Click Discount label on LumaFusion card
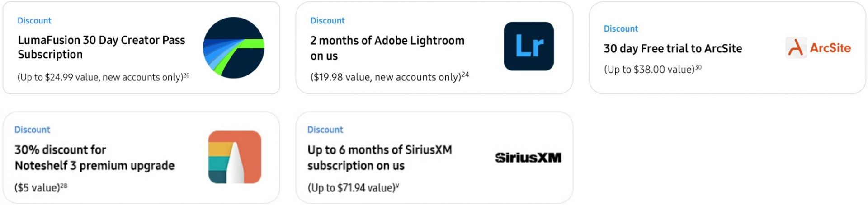The image size is (868, 205). point(34,20)
